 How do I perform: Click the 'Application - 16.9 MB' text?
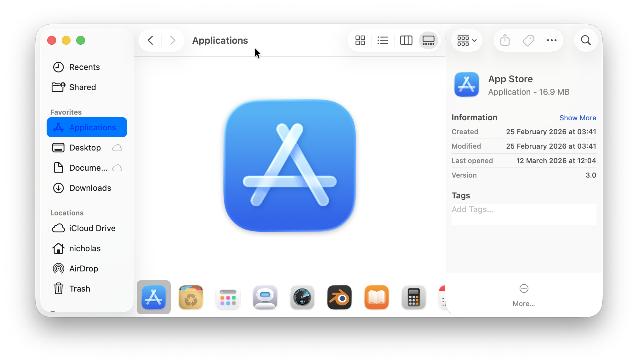pyautogui.click(x=529, y=92)
